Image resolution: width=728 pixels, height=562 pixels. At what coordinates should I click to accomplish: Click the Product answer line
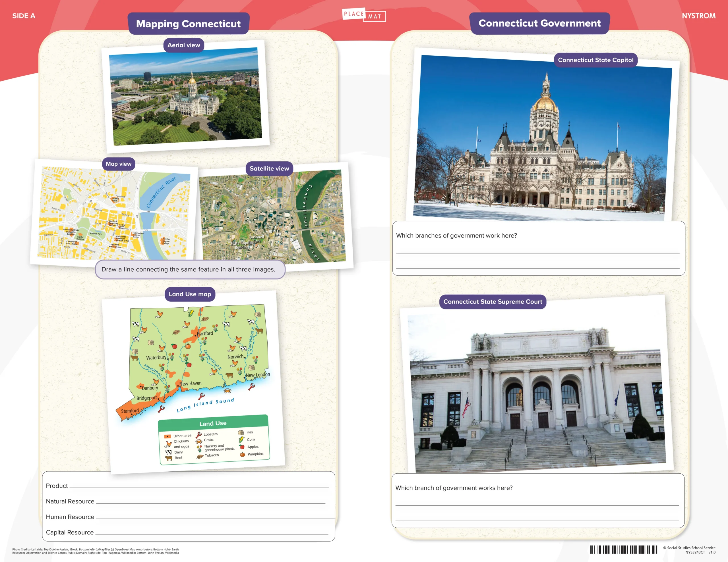[199, 487]
